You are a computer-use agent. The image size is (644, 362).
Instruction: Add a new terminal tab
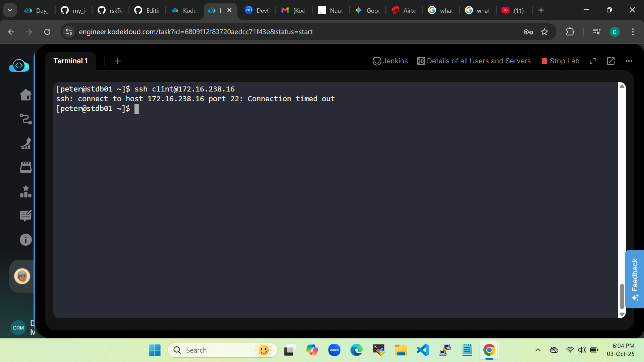[x=117, y=61]
